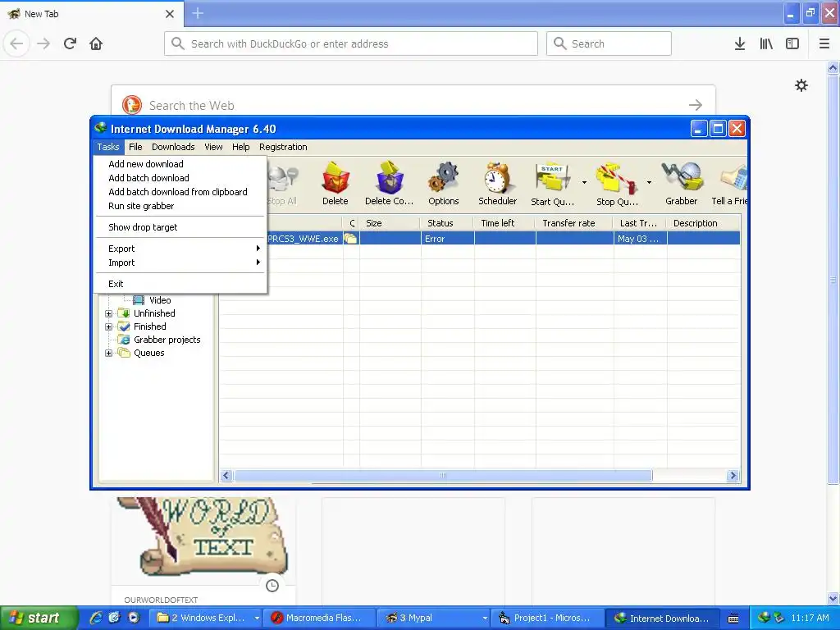Open the browser Library icon
The image size is (840, 630).
[x=766, y=44]
